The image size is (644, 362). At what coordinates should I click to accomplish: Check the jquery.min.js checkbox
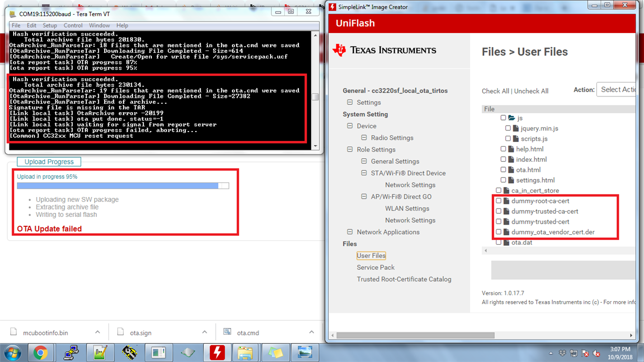508,128
